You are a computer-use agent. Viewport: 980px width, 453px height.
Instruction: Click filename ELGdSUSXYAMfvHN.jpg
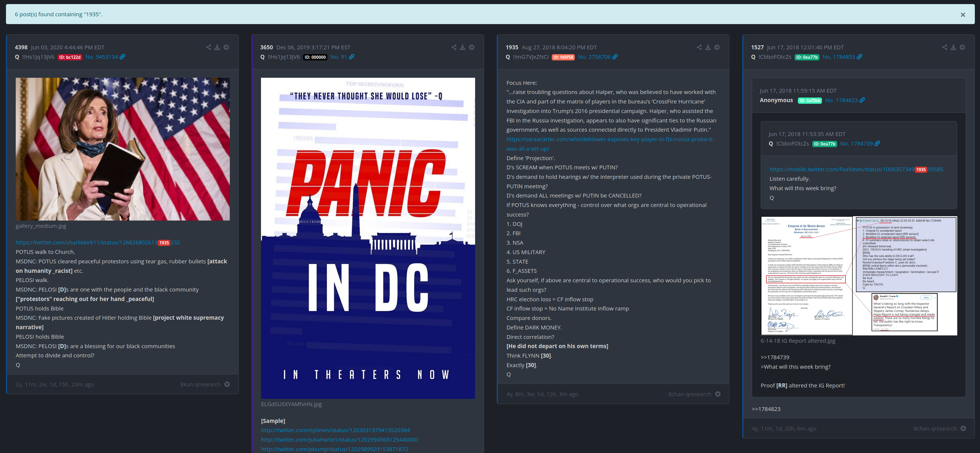(291, 404)
